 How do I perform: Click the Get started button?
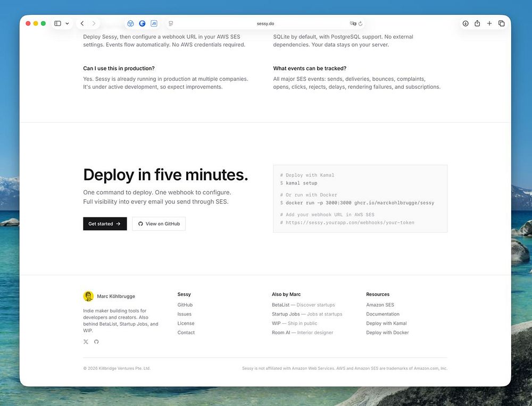point(105,224)
